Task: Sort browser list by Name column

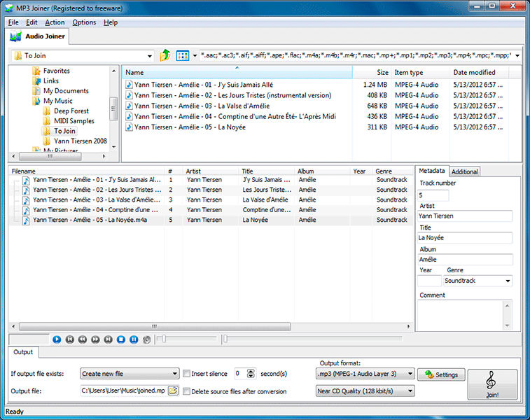Action: coord(237,72)
